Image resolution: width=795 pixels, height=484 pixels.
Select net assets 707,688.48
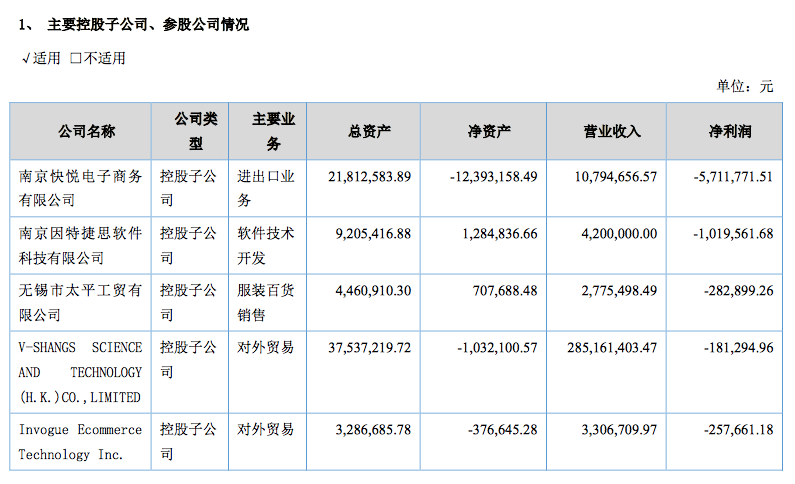(x=505, y=290)
